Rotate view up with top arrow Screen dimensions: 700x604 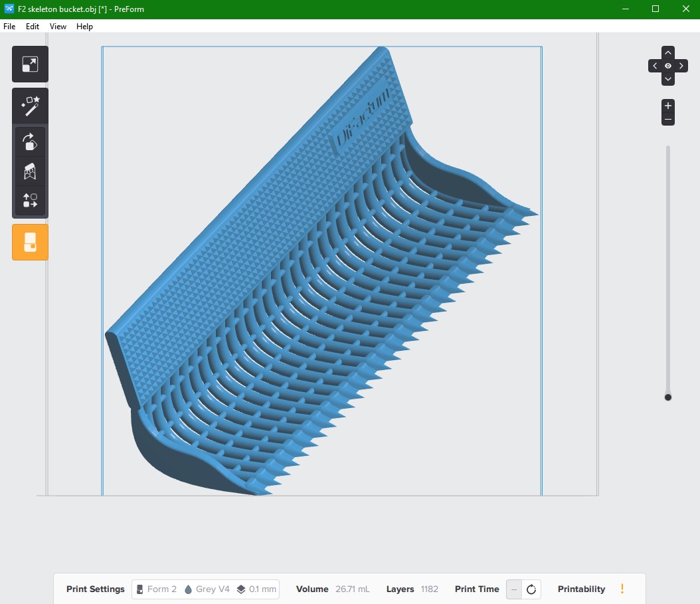pos(668,52)
